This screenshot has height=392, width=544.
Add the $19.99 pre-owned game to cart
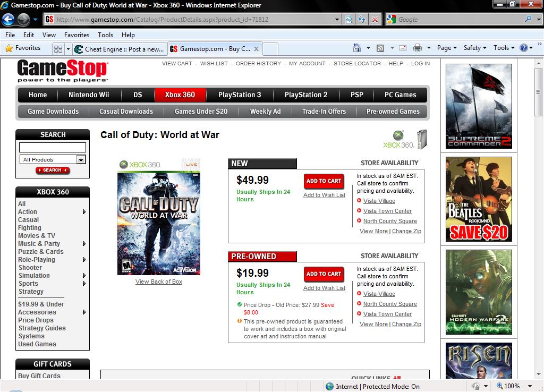pyautogui.click(x=324, y=274)
